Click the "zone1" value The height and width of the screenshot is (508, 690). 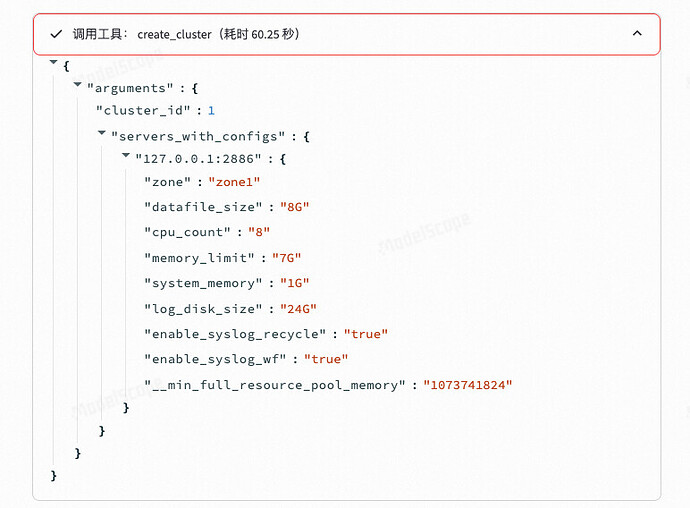(234, 182)
